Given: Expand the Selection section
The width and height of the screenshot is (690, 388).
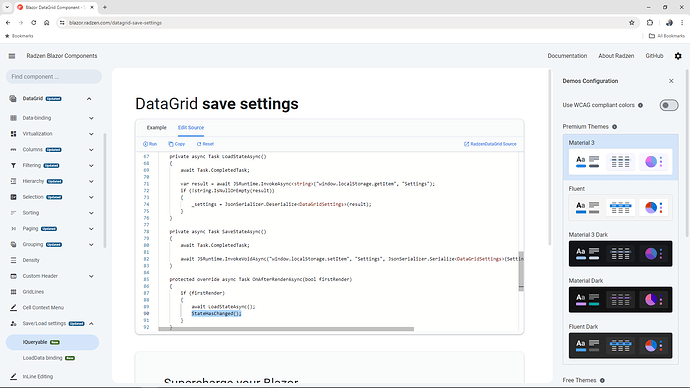Looking at the screenshot, I should 91,197.
